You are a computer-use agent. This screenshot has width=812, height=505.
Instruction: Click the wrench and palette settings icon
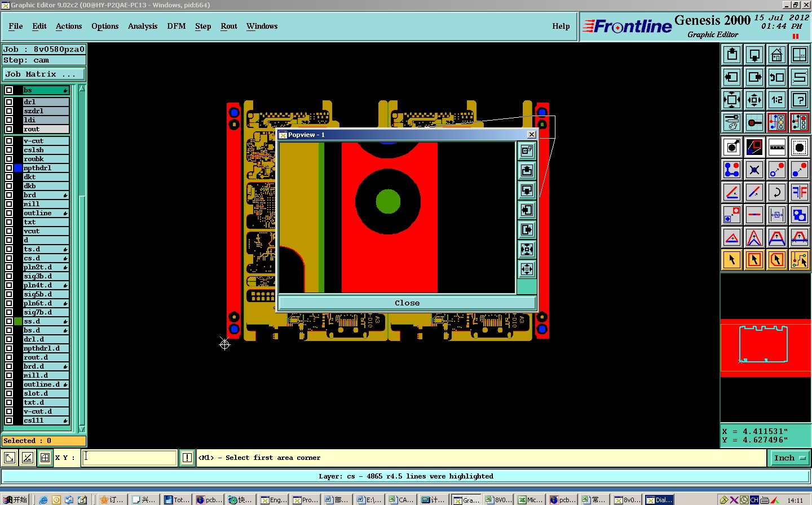click(732, 122)
